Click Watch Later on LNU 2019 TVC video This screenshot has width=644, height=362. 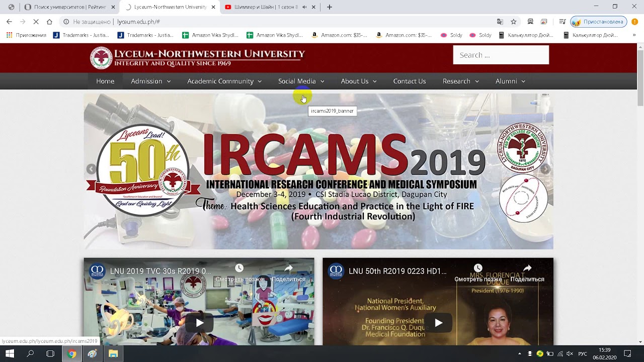point(239,274)
